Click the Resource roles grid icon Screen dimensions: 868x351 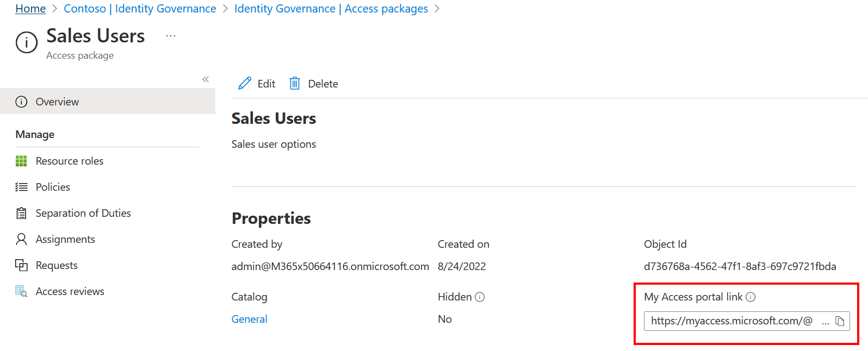click(21, 161)
